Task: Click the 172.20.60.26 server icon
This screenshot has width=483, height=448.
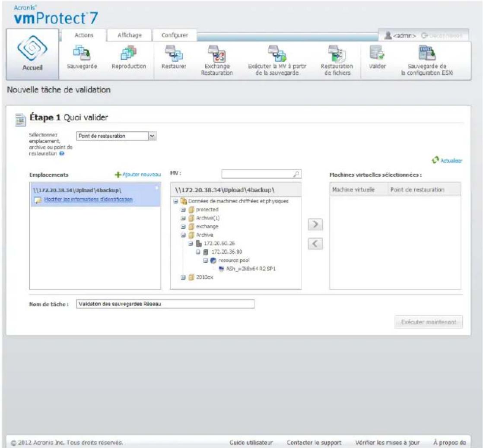Action: point(199,243)
